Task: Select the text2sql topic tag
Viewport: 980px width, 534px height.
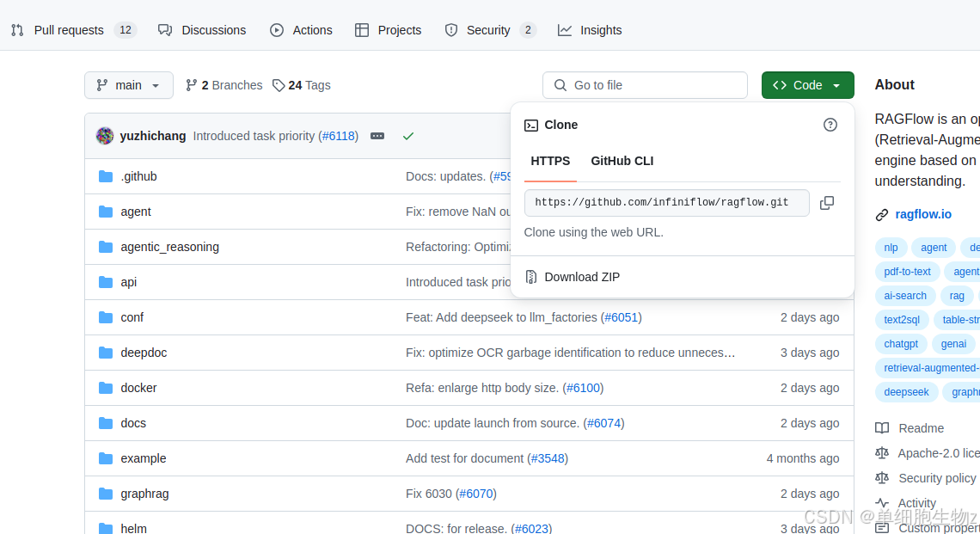Action: click(x=901, y=320)
